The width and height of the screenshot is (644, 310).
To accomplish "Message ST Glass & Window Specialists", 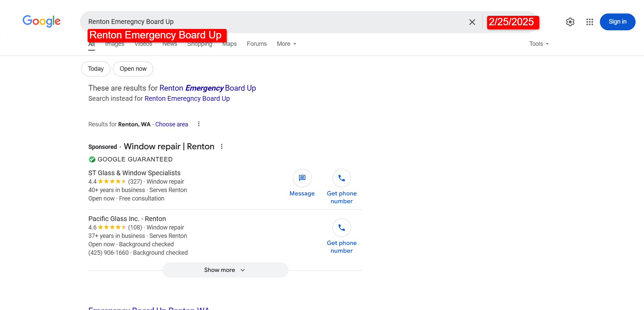I will coord(302,183).
